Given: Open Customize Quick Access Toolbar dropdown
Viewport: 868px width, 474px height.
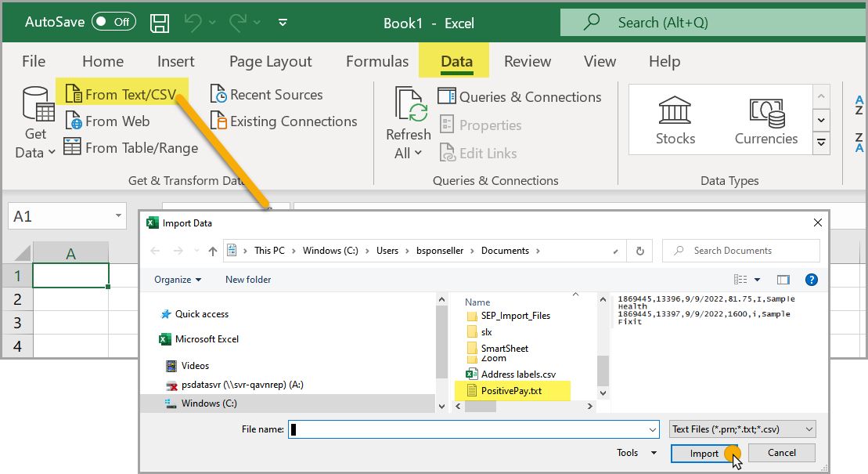Looking at the screenshot, I should 283,23.
